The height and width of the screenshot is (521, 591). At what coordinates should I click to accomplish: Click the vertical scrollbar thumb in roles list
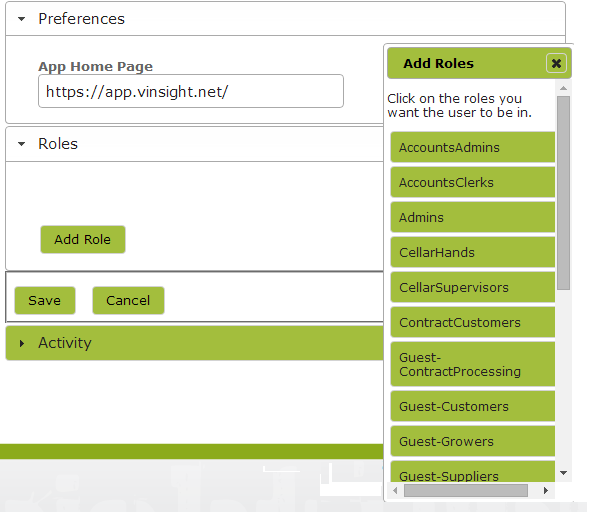(x=563, y=193)
